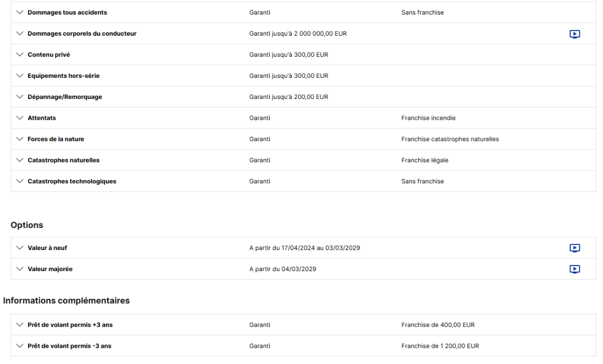
Task: Expand the Catastrophes naturelles chevron
Action: coord(20,160)
